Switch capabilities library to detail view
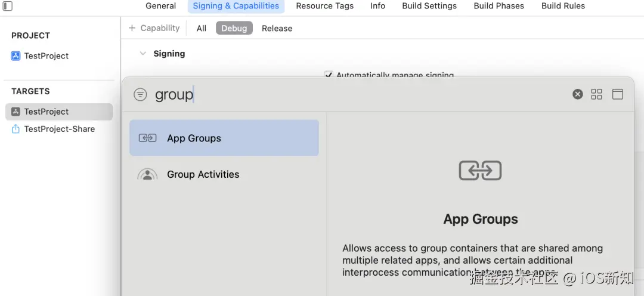Screen dimensions: 644x296 617,94
